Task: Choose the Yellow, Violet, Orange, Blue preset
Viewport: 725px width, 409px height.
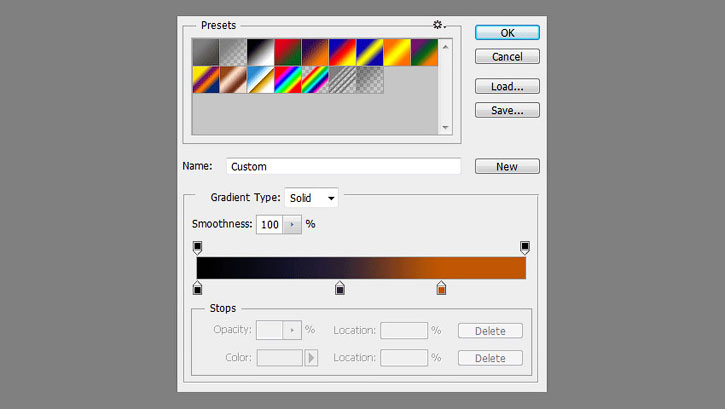Action: [x=206, y=79]
